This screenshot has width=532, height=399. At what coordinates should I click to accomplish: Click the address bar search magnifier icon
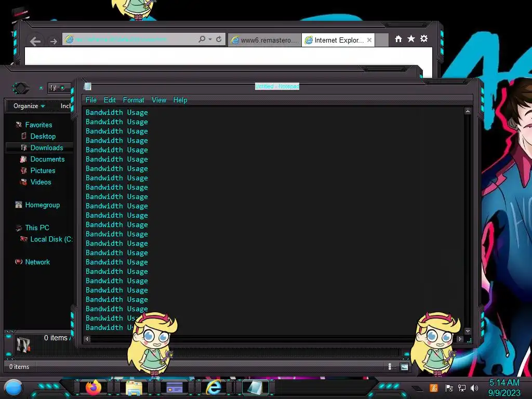pyautogui.click(x=202, y=39)
